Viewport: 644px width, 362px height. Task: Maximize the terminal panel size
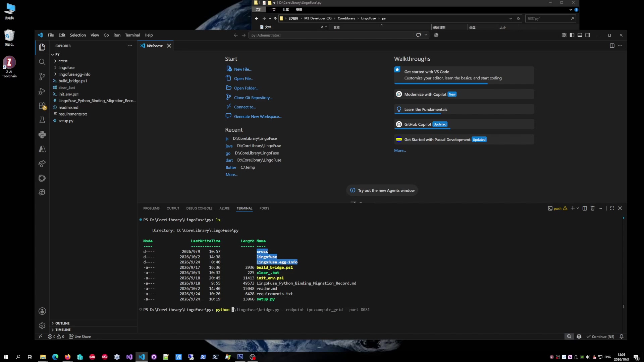coord(612,208)
